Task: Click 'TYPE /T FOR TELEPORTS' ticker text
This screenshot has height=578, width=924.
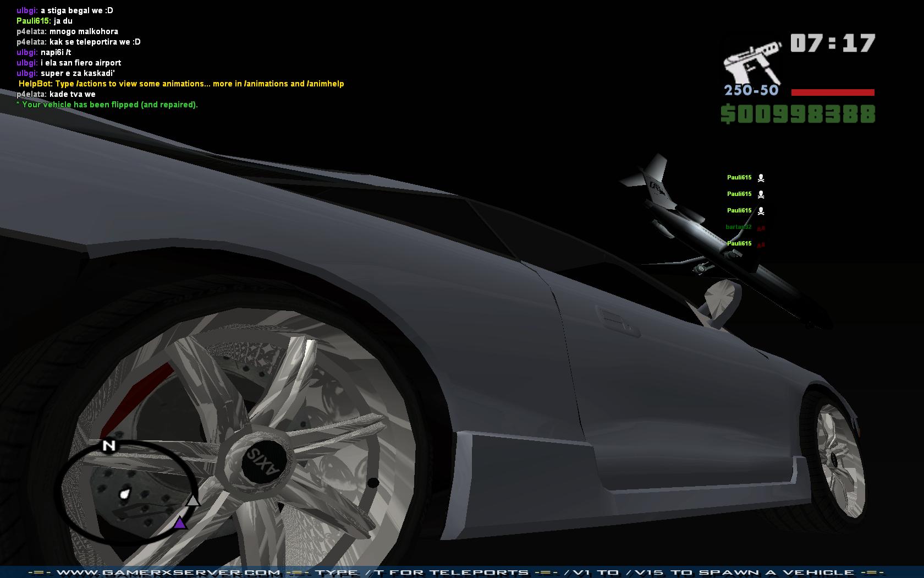Action: click(x=422, y=572)
